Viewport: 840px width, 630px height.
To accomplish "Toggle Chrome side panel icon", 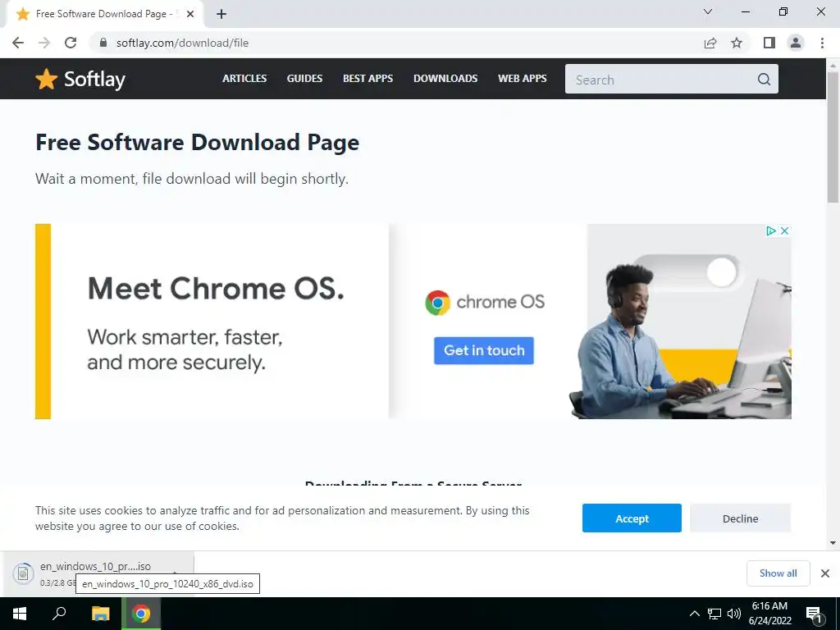I will (x=769, y=43).
